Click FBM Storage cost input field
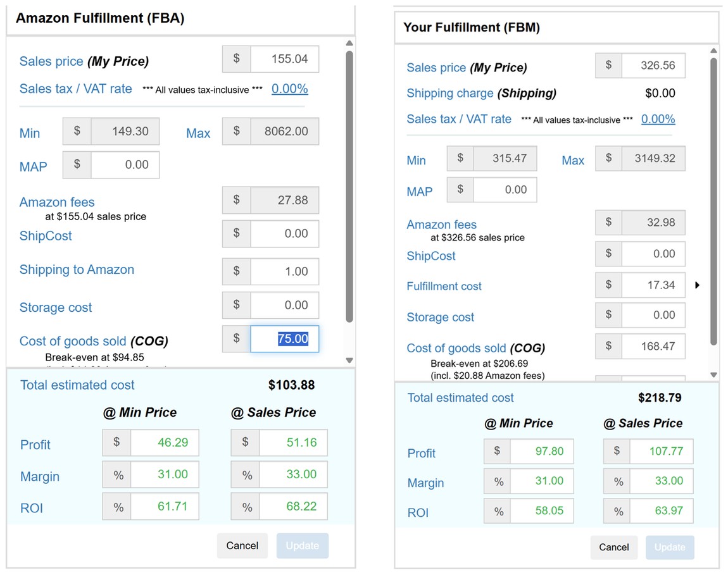This screenshot has width=728, height=575. tap(653, 315)
